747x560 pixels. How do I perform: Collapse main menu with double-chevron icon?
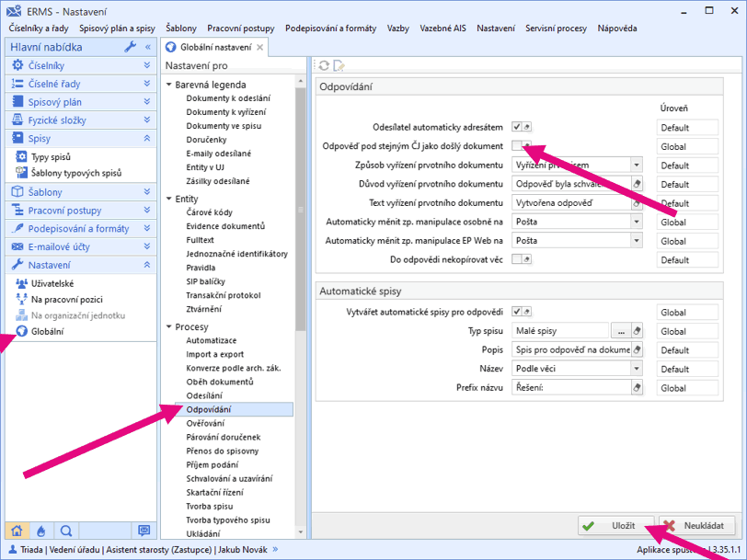(148, 47)
